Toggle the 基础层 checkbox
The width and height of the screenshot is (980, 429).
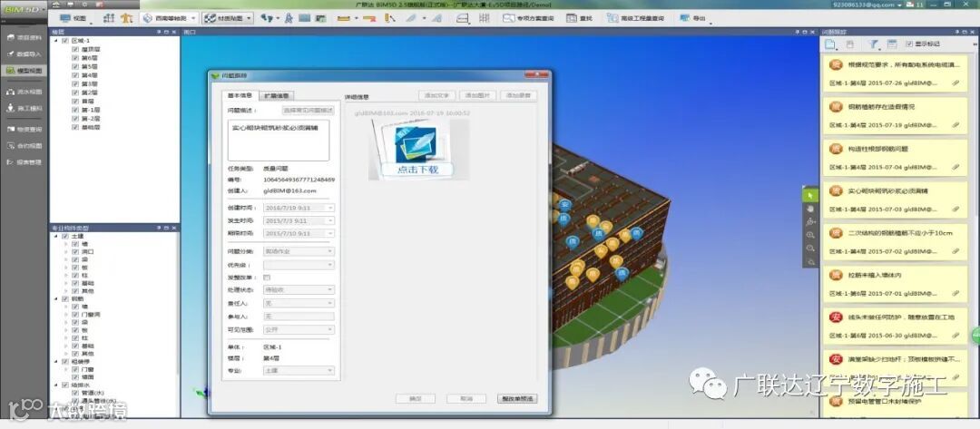[x=75, y=127]
